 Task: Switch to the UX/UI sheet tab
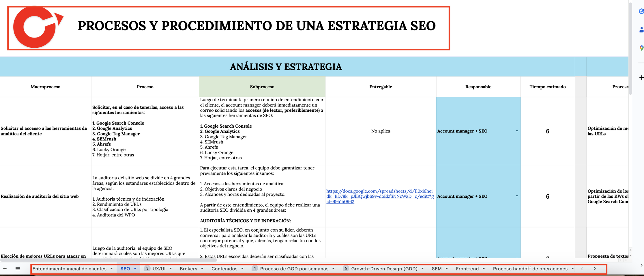click(159, 269)
